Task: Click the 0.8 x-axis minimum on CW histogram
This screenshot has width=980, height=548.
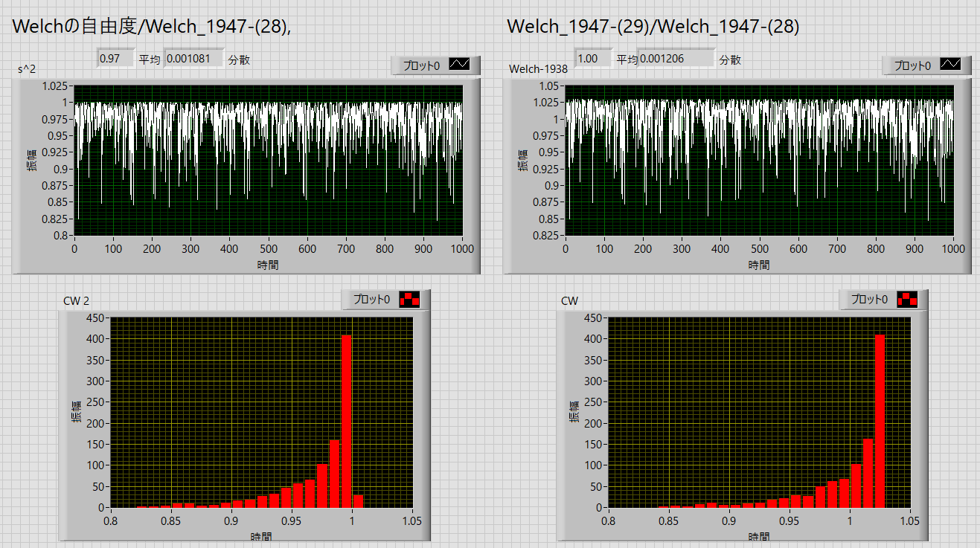Action: (x=609, y=522)
